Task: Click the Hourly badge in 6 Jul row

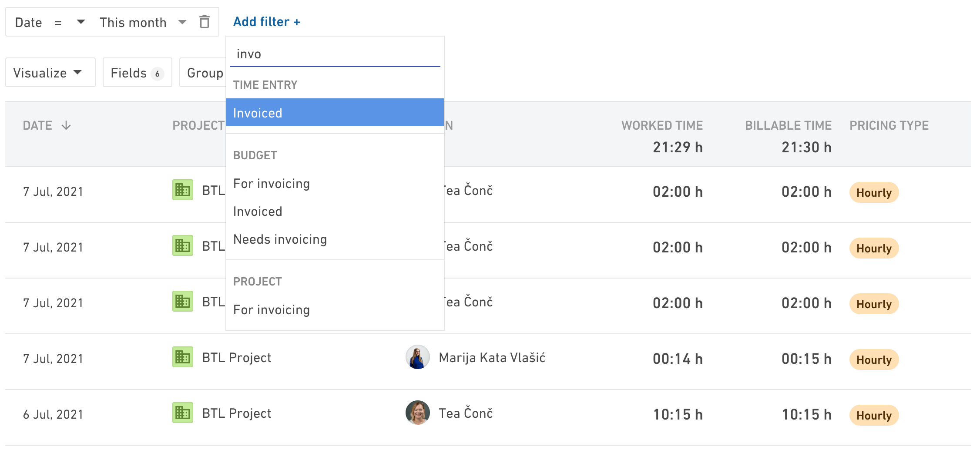Action: click(874, 415)
